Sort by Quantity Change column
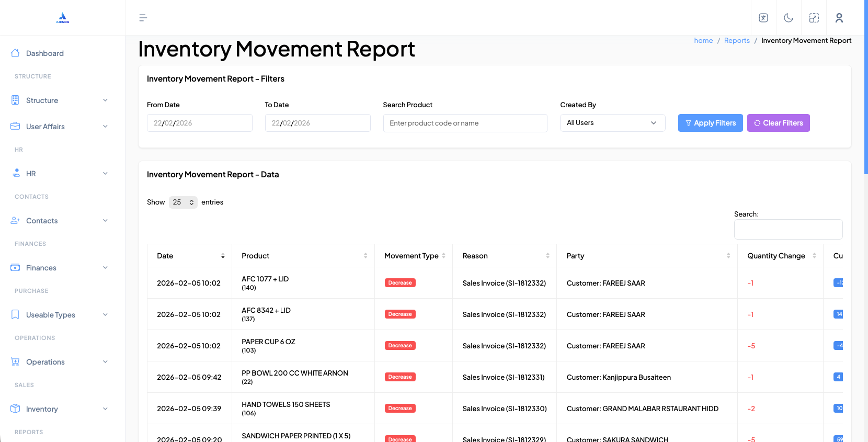 tap(780, 256)
